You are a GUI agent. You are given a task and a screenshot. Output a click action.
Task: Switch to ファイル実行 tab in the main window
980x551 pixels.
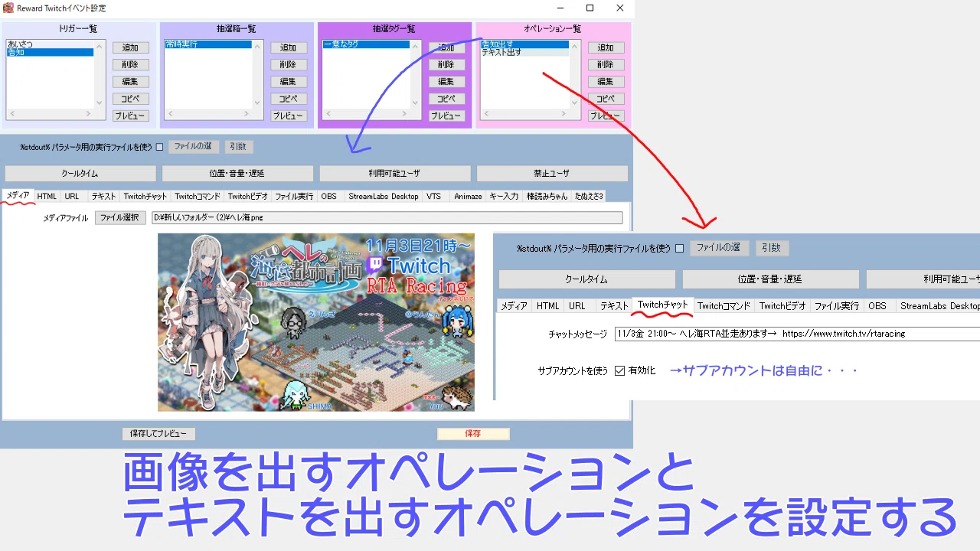click(295, 196)
